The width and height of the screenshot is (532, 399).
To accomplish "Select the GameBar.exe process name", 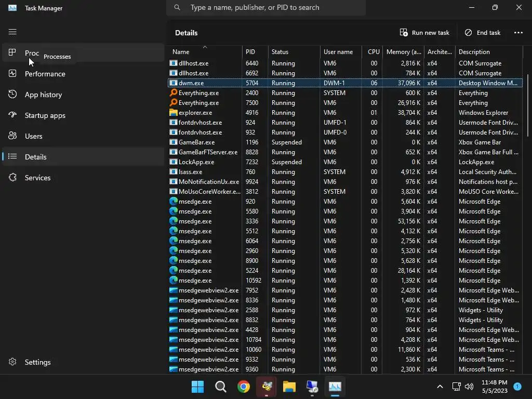I will click(x=196, y=142).
